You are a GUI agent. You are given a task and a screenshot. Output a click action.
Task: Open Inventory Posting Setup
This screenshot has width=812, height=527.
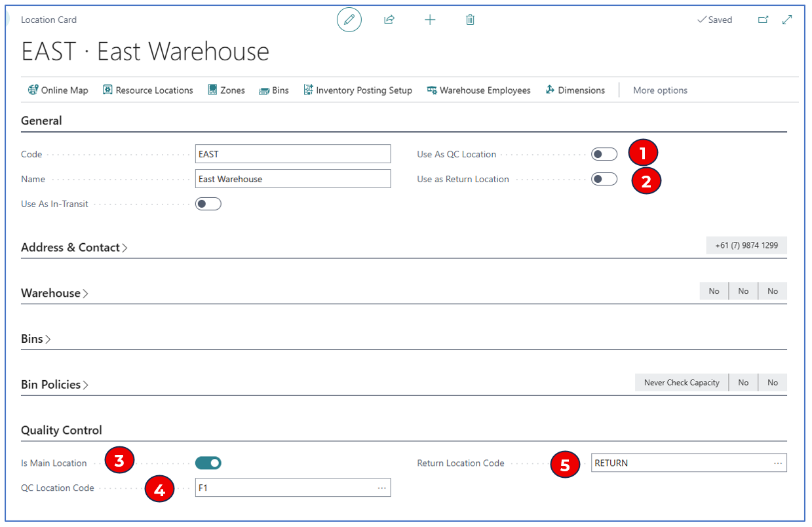[x=357, y=90]
